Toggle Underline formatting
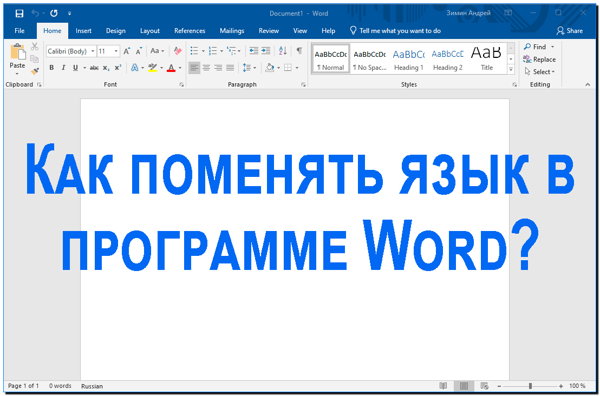This screenshot has height=396, width=600. (75, 68)
